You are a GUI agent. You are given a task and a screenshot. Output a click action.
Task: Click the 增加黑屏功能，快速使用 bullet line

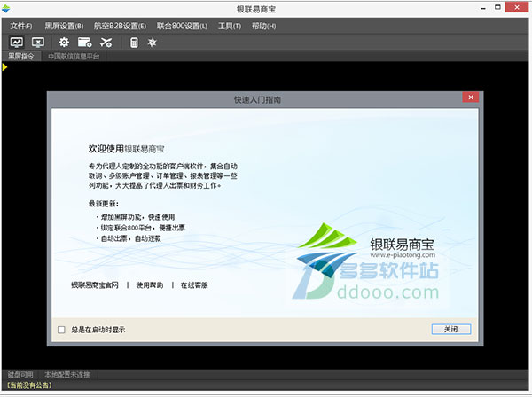pyautogui.click(x=136, y=217)
